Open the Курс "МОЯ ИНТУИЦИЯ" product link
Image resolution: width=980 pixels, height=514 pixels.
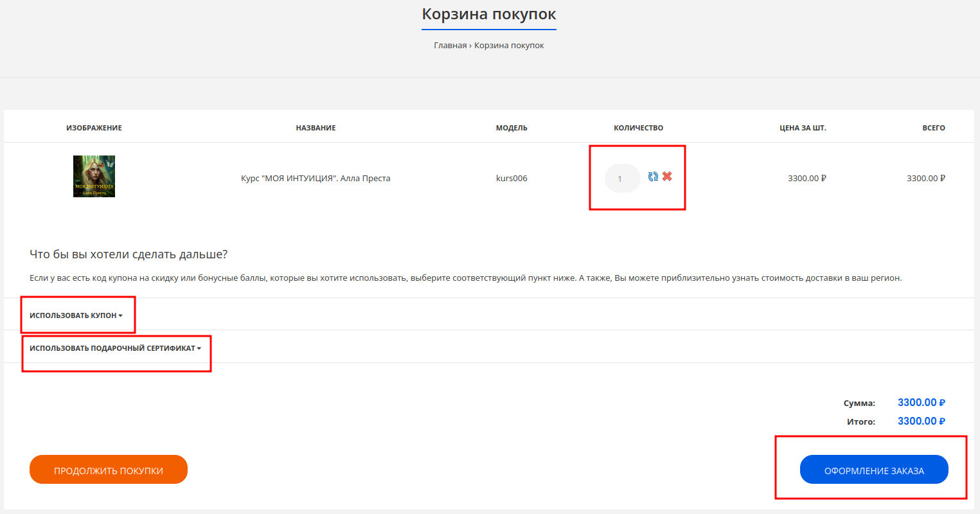coord(316,179)
